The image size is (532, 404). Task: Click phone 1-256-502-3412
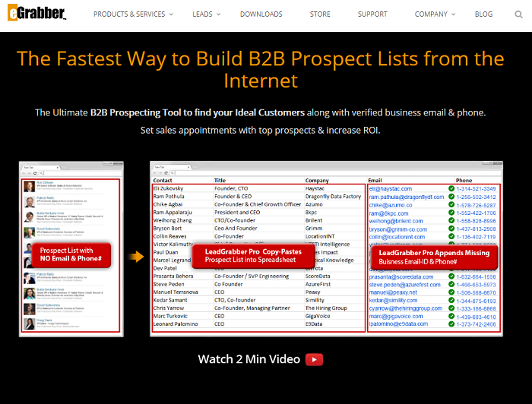pos(476,197)
